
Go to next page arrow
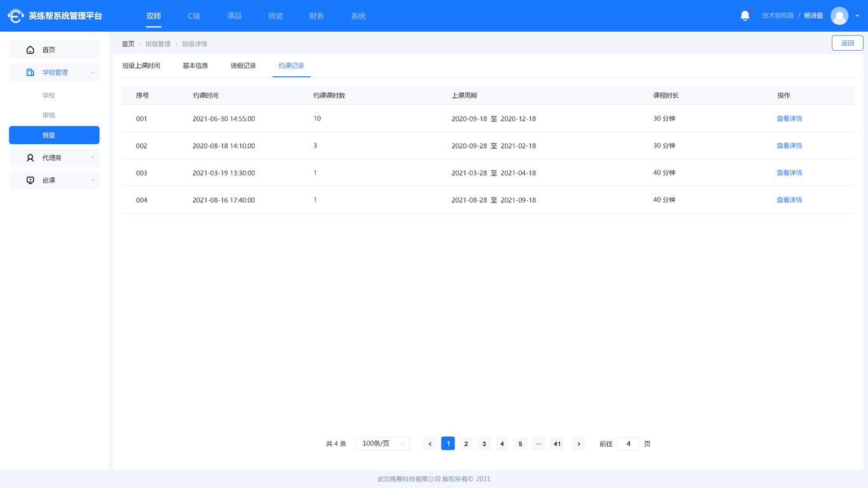point(578,444)
